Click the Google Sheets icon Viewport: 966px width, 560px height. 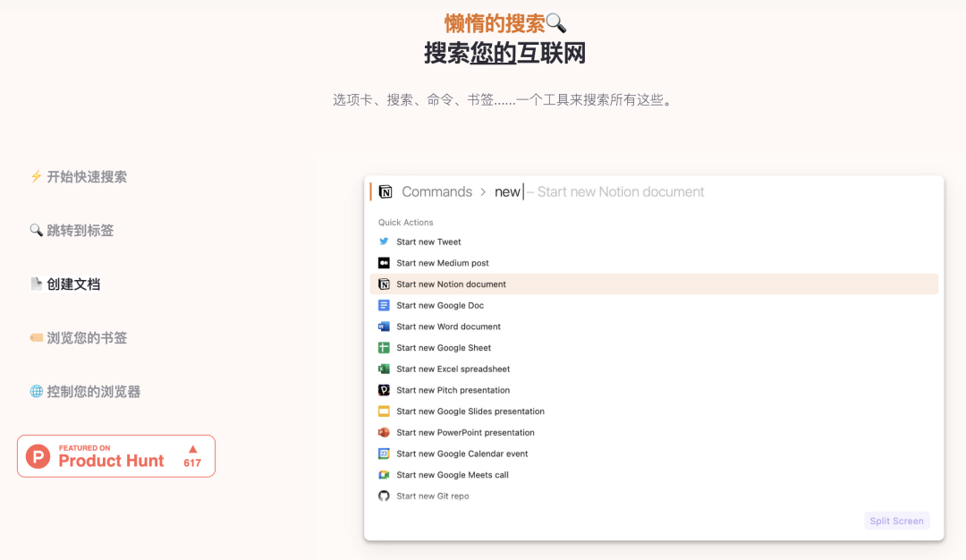384,347
